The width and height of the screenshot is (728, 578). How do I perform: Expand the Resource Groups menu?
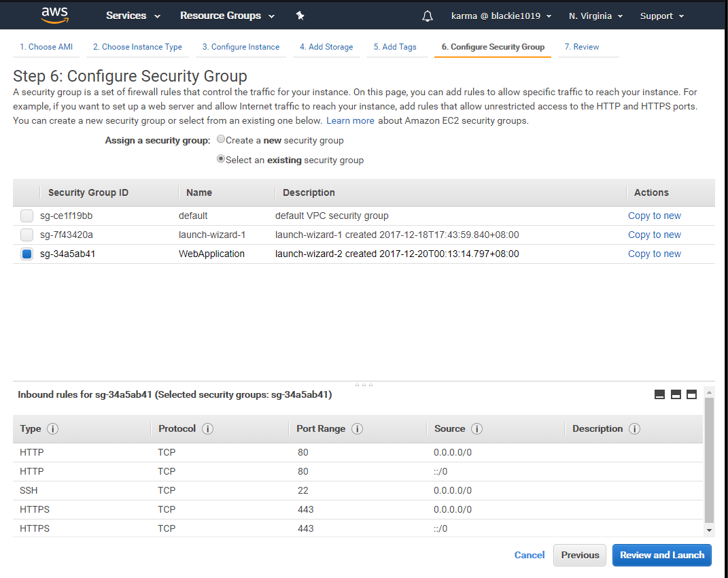pos(227,16)
